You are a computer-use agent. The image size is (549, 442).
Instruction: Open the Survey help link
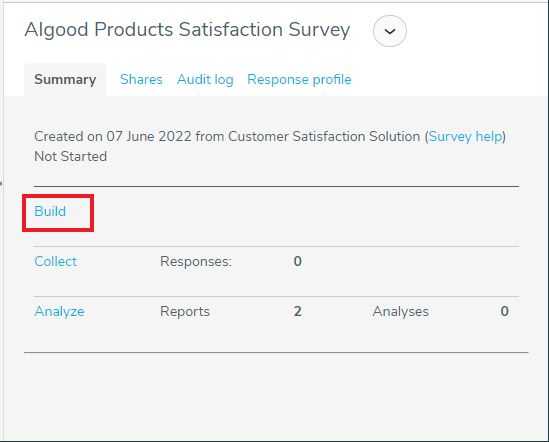pyautogui.click(x=466, y=137)
